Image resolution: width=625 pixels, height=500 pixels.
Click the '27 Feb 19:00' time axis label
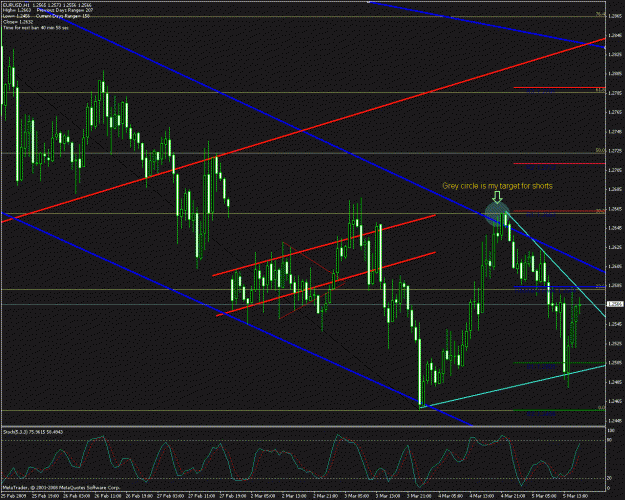(233, 496)
